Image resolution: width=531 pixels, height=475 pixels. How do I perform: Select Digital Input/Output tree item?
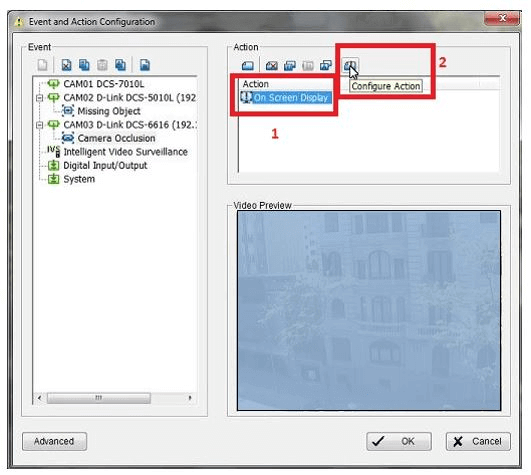click(105, 166)
